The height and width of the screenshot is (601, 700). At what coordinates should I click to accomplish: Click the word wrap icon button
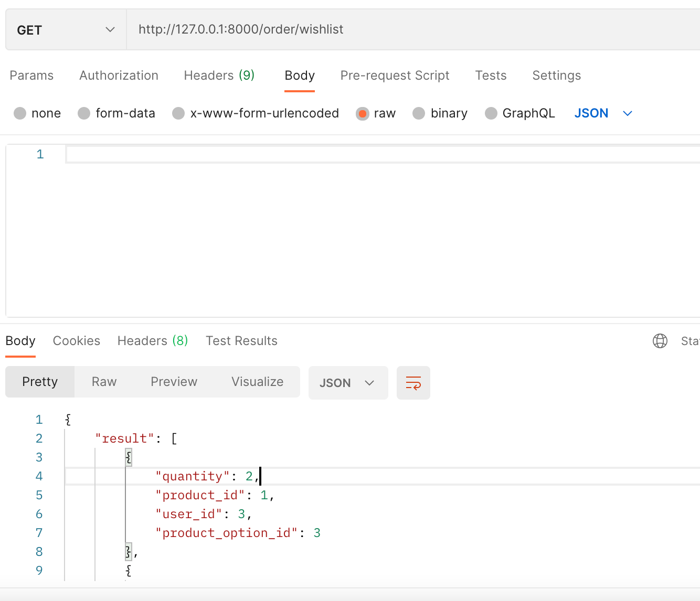point(413,383)
